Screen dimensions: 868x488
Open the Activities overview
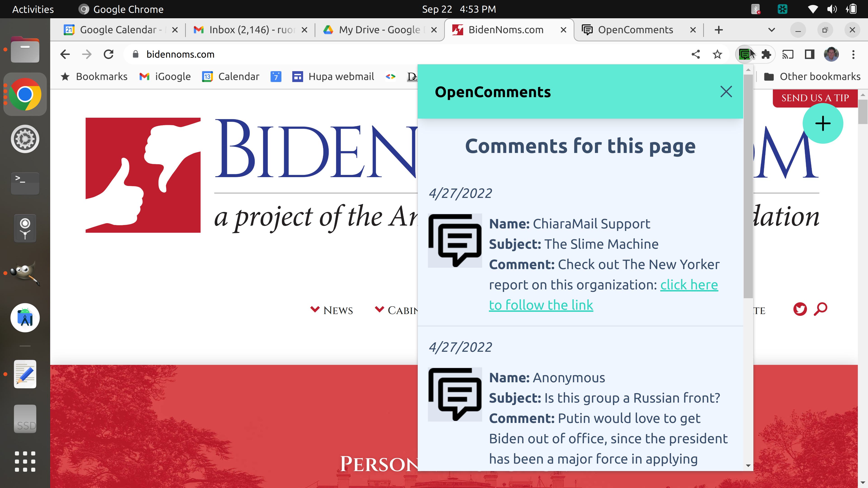click(x=33, y=9)
